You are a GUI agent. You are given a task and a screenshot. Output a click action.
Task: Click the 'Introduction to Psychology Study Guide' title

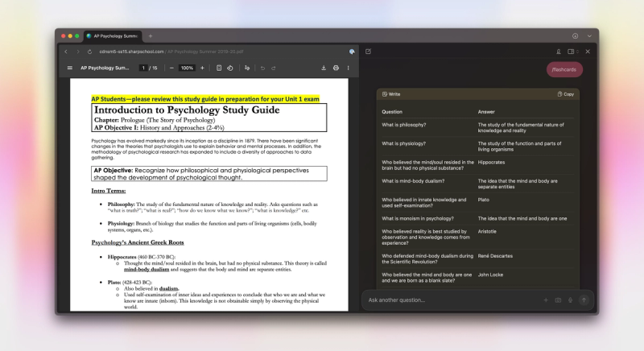[x=187, y=110]
